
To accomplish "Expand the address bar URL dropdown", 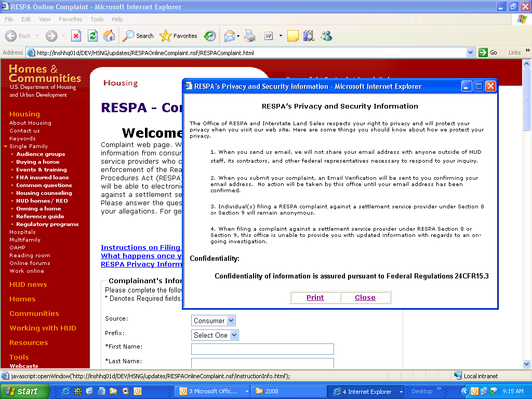I will pyautogui.click(x=470, y=52).
